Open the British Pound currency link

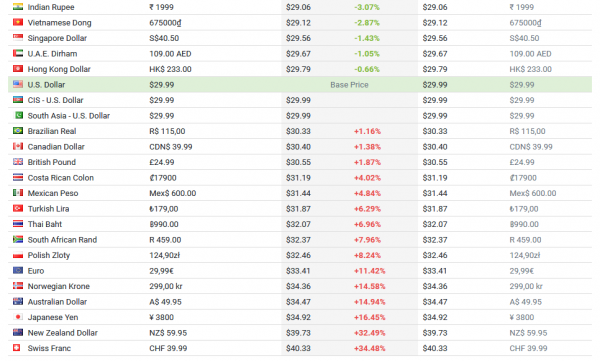point(52,162)
